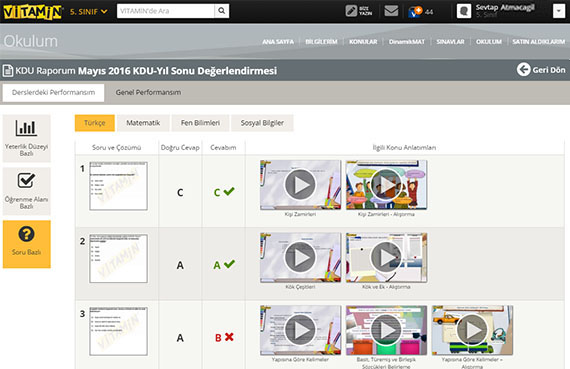This screenshot has height=369, width=570.
Task: Play the Kişi Zamirleri video
Action: [300, 185]
